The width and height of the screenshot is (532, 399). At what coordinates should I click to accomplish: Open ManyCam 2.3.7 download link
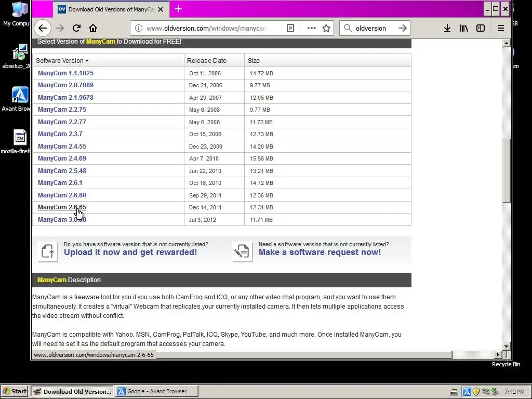tap(60, 134)
